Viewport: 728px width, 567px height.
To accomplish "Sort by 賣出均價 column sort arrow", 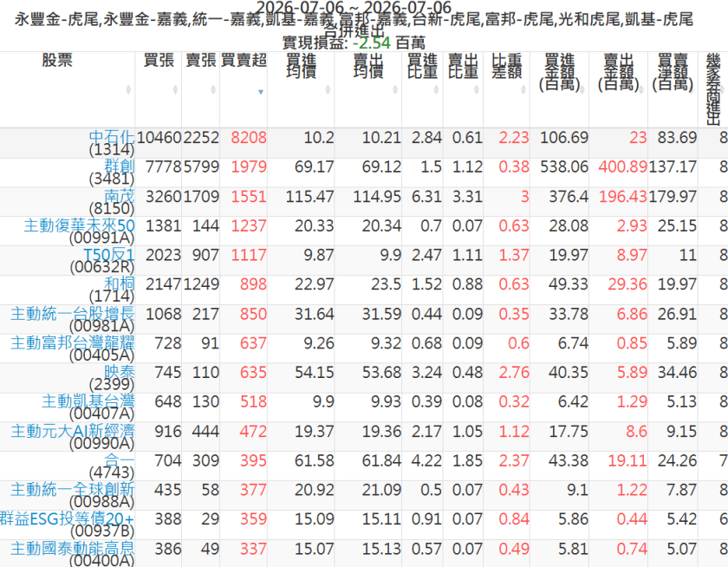I will point(395,90).
